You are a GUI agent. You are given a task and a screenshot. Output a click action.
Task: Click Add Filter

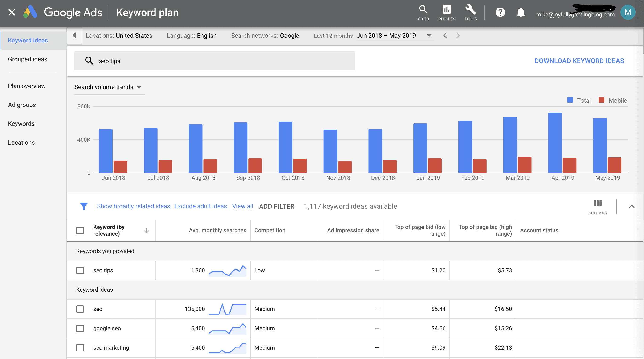click(277, 207)
